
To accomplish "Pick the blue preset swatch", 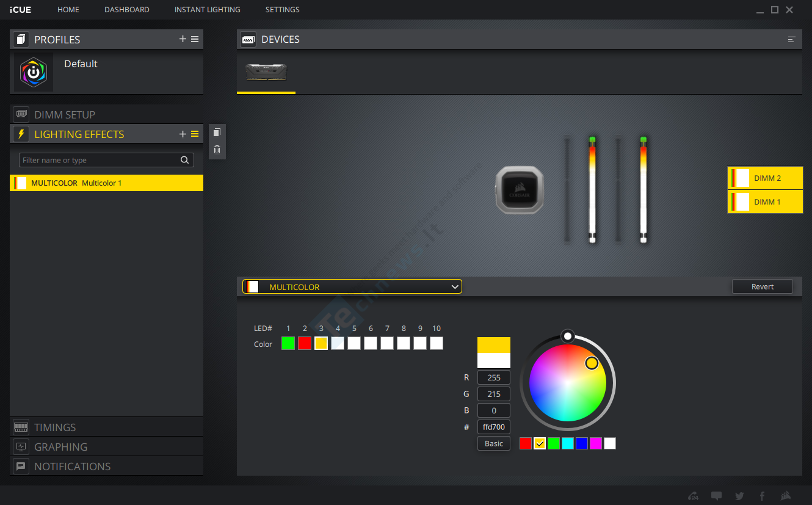I will coord(582,443).
